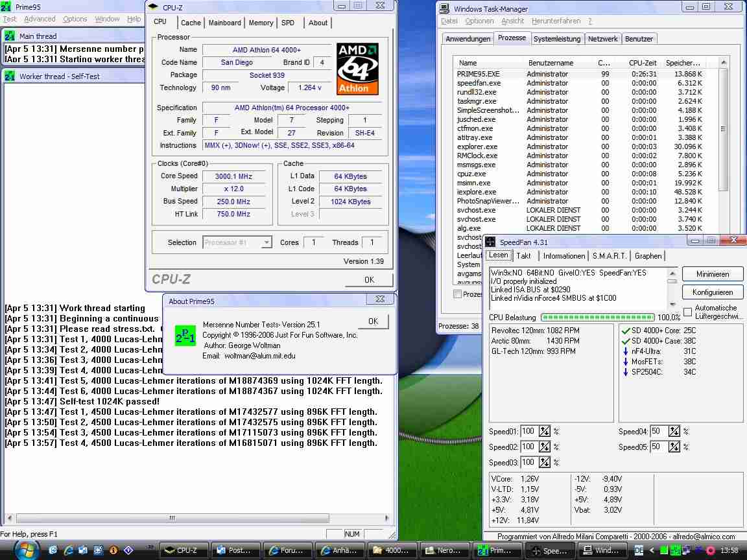The width and height of the screenshot is (747, 560).
Task: Click the Worker thread Self-Test window icon
Action: point(10,76)
